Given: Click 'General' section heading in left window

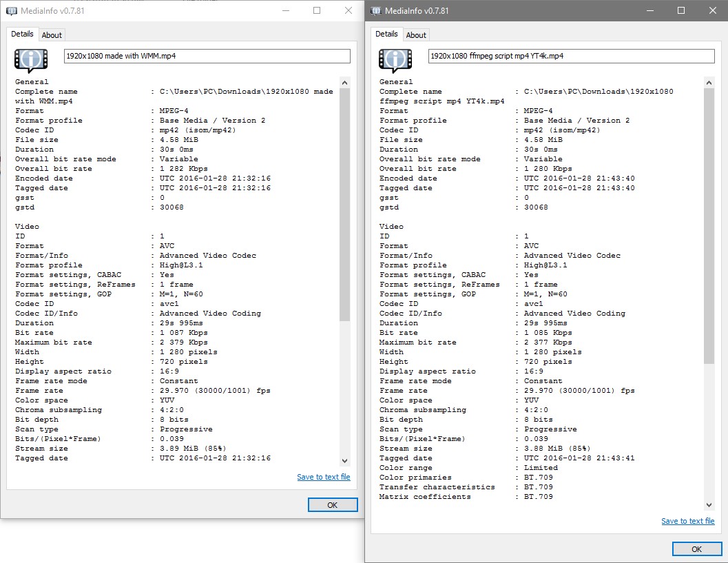Looking at the screenshot, I should pyautogui.click(x=32, y=82).
